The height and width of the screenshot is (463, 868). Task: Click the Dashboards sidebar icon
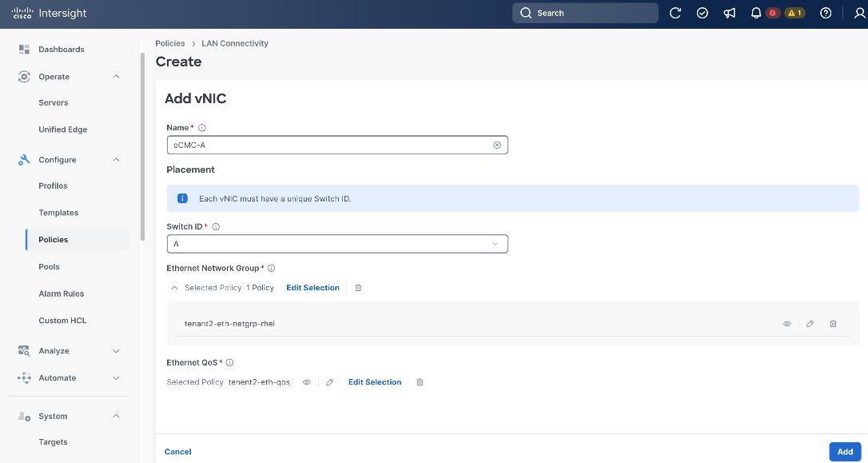pyautogui.click(x=24, y=50)
